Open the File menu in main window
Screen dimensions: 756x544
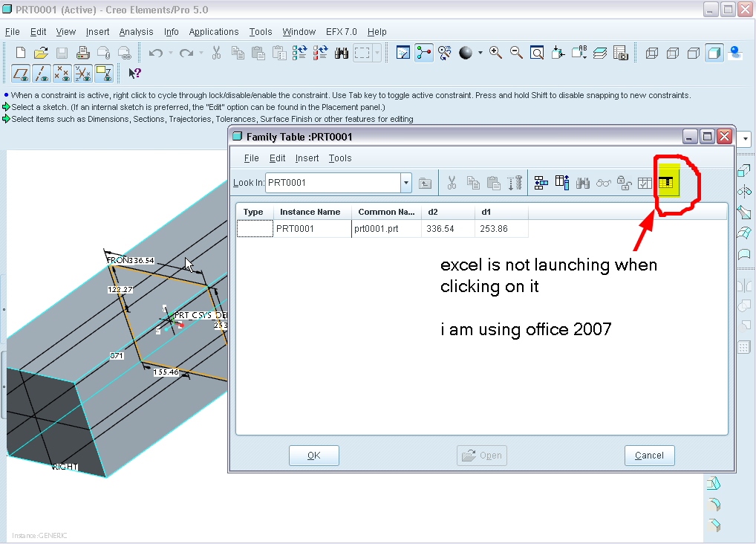pyautogui.click(x=13, y=32)
